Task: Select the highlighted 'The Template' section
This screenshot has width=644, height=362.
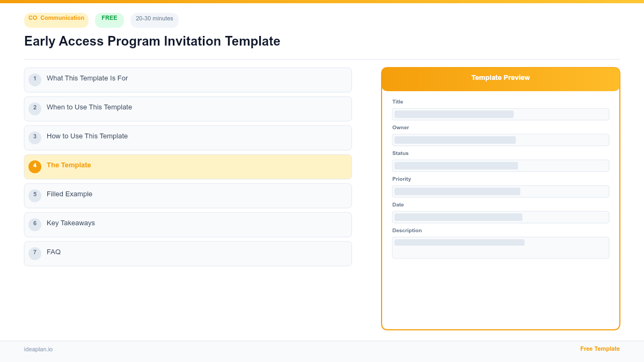Action: click(x=188, y=167)
